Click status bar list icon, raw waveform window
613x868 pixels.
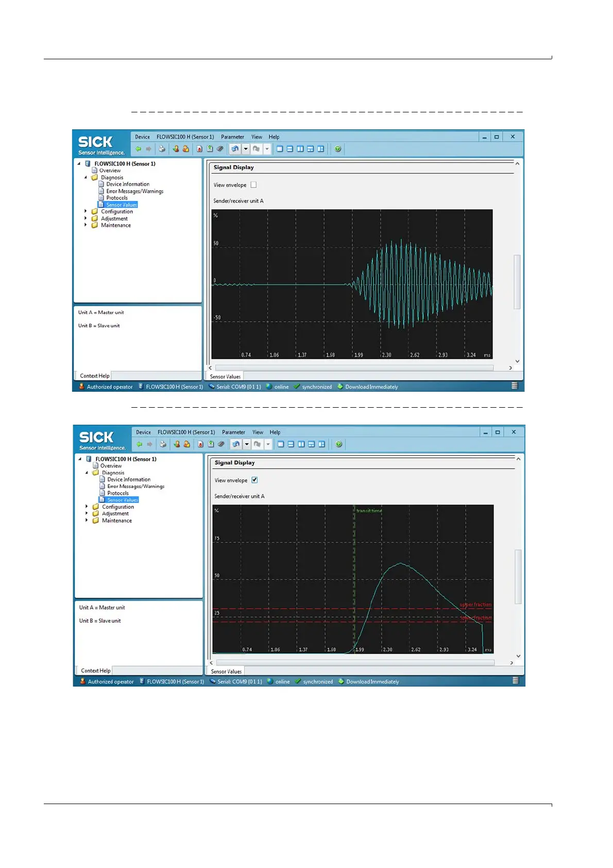515,386
